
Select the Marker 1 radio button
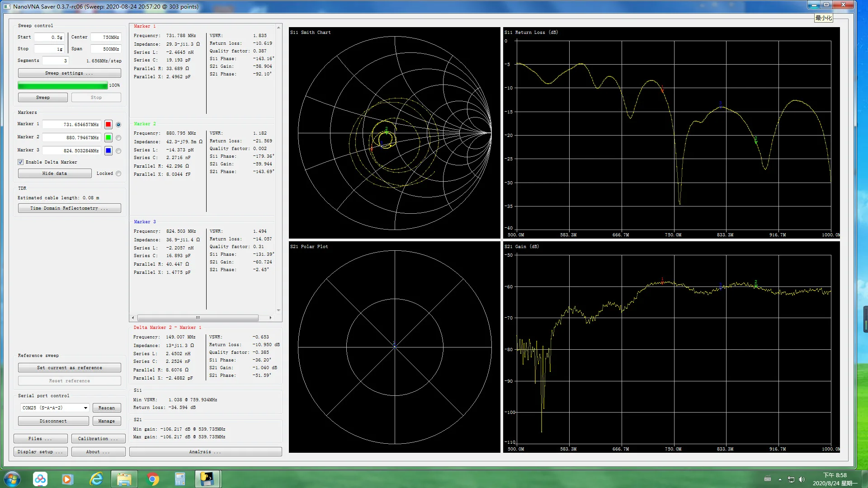coord(118,125)
